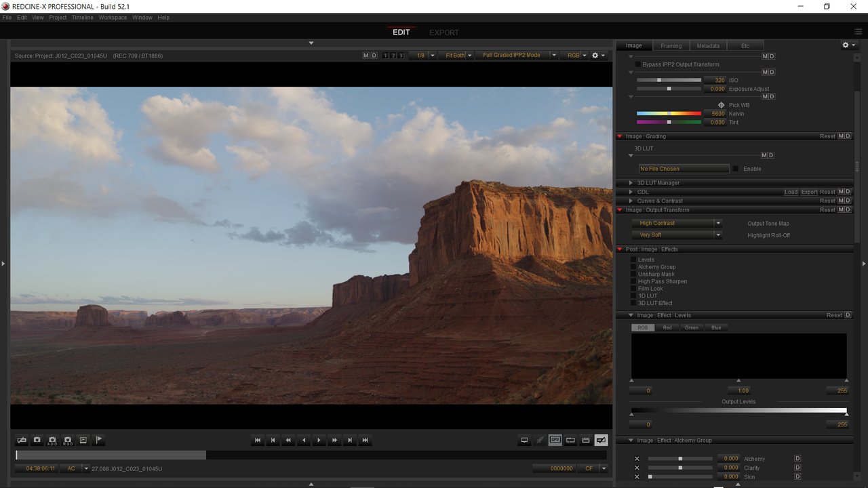
Task: Open the Full Graded IPP2 Mode dropdown
Action: pyautogui.click(x=516, y=56)
